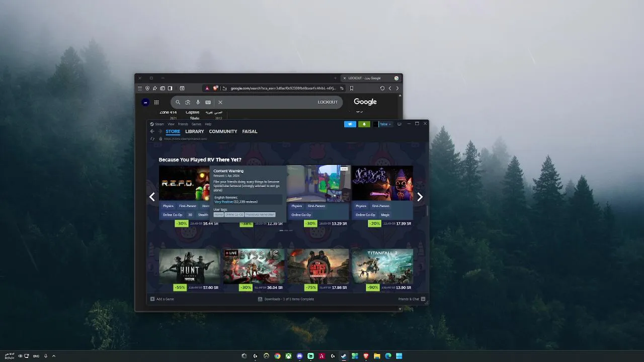Open the Titanfall 2 game thumbnail

click(x=382, y=266)
